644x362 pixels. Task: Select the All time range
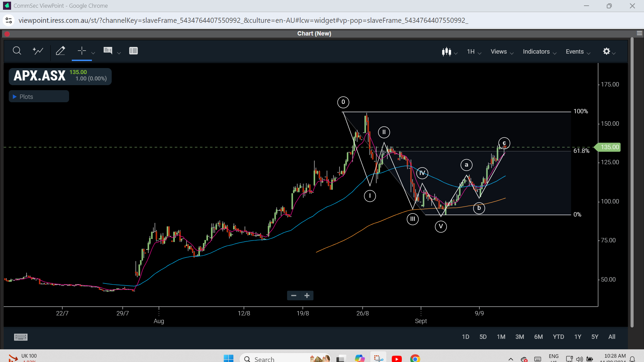(612, 337)
